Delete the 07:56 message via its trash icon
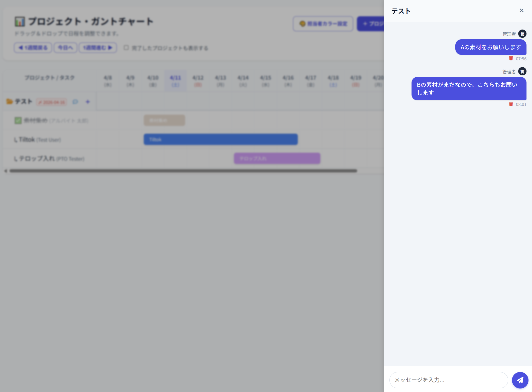The height and width of the screenshot is (392, 532). tap(511, 59)
